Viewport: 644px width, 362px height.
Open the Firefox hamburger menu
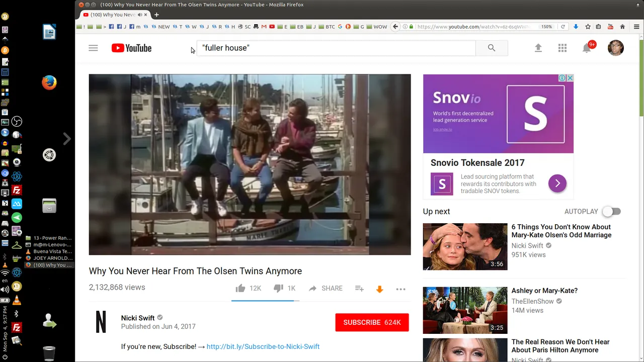tap(635, 27)
